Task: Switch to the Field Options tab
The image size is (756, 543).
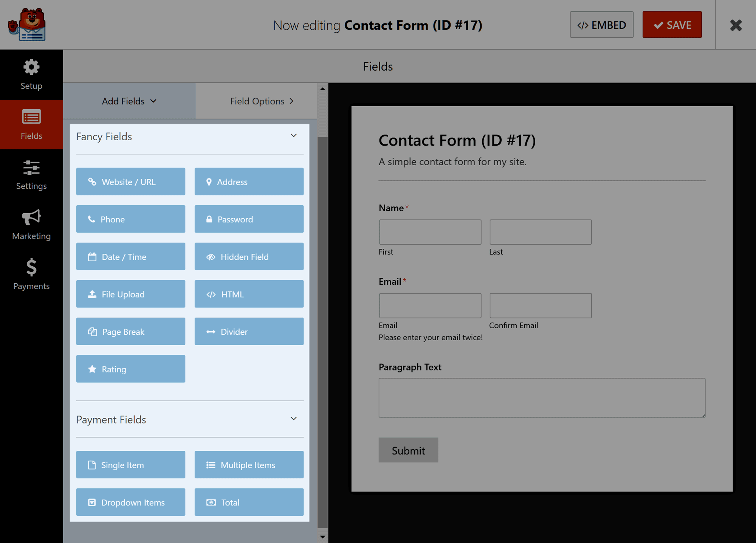Action: 262,101
